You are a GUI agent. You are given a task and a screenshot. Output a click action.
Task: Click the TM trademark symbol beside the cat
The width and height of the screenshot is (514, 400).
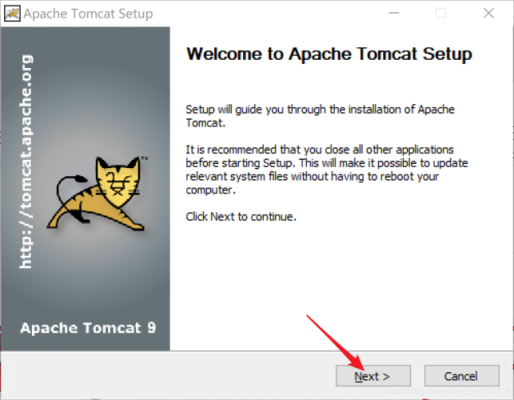click(x=144, y=158)
